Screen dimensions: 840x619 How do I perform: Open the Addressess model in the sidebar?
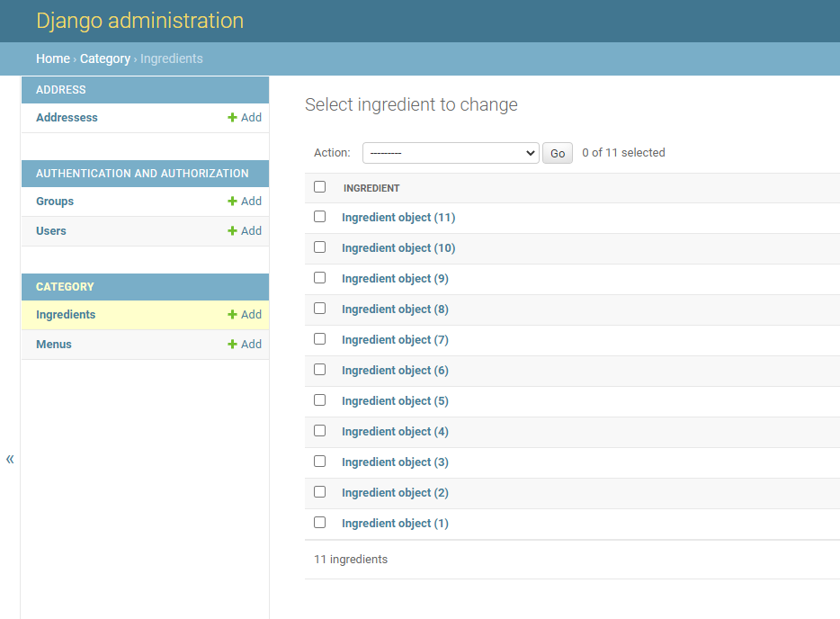pos(67,117)
